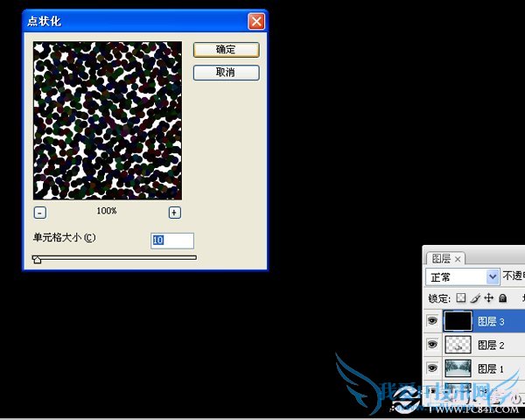525x420 pixels.
Task: Hide 图层 2 with its eye icon
Action: pos(432,344)
